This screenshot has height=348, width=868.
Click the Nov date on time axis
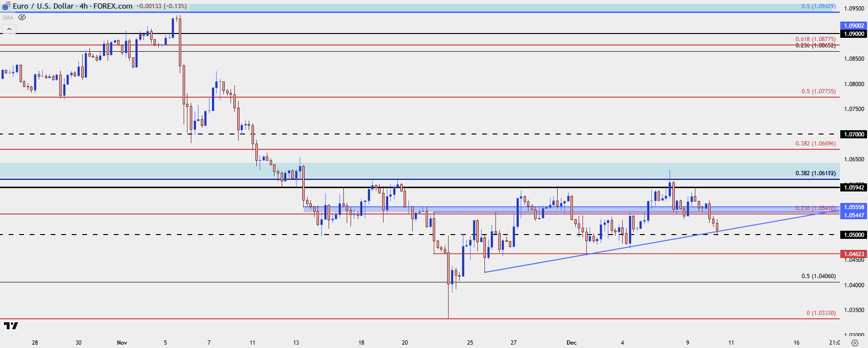(x=122, y=342)
